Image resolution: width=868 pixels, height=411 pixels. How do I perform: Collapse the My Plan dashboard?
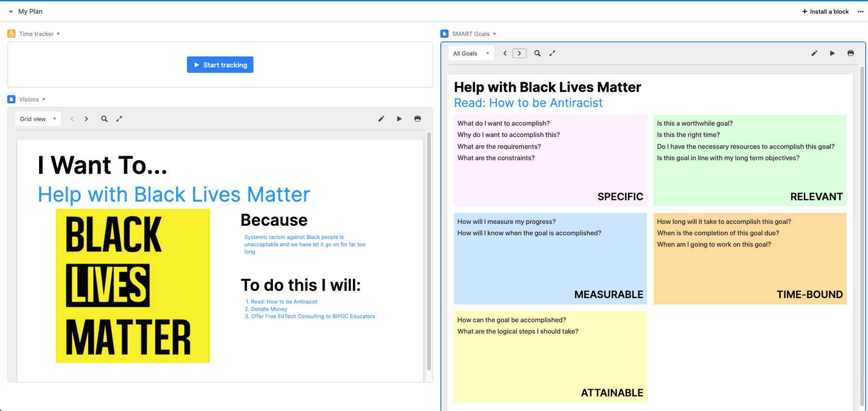tap(11, 12)
